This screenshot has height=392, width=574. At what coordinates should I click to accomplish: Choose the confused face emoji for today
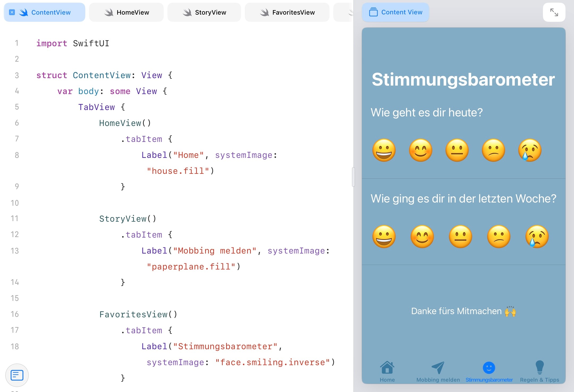[x=493, y=150]
